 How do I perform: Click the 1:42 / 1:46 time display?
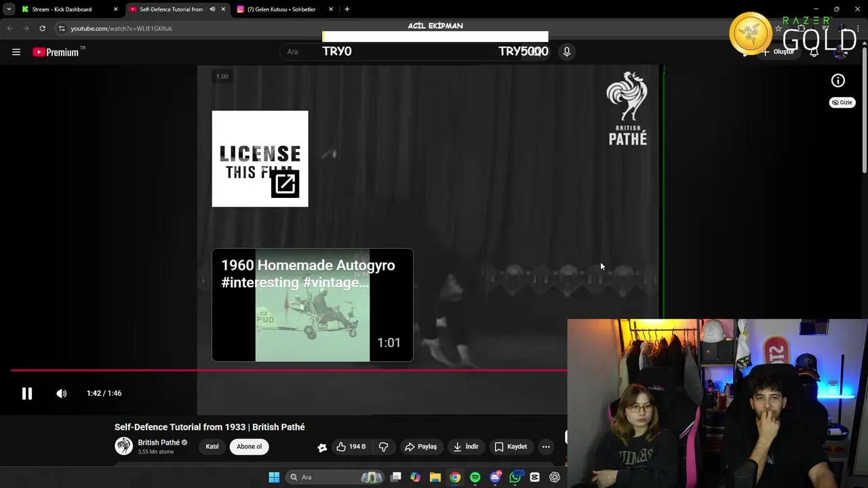[x=104, y=393]
